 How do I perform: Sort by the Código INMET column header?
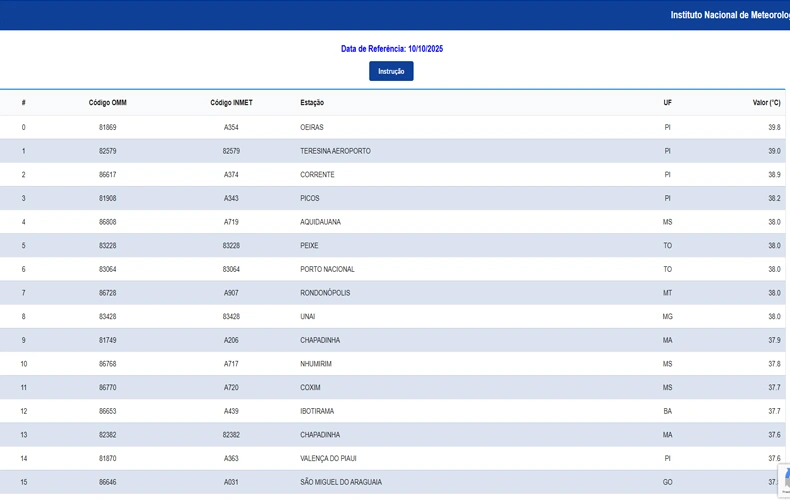coord(231,103)
